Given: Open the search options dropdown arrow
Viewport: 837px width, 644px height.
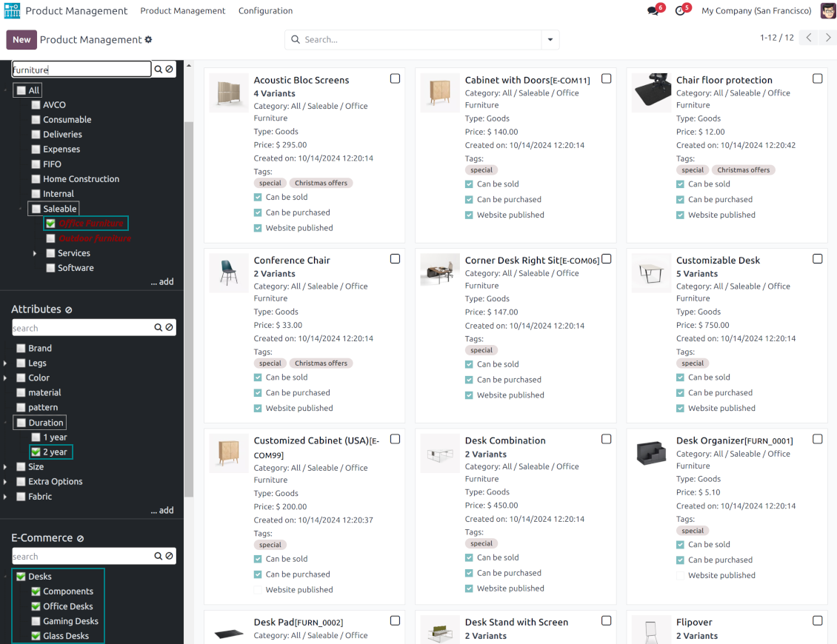Looking at the screenshot, I should coord(550,40).
